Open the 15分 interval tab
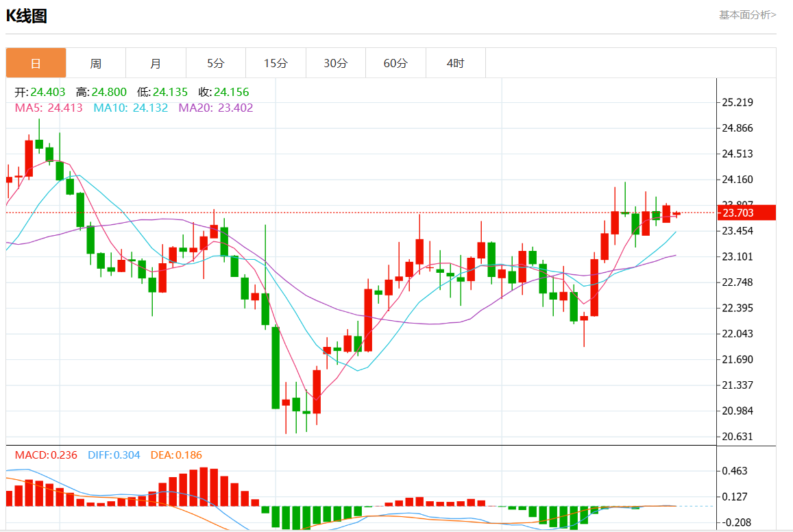The image size is (793, 532). coord(276,63)
